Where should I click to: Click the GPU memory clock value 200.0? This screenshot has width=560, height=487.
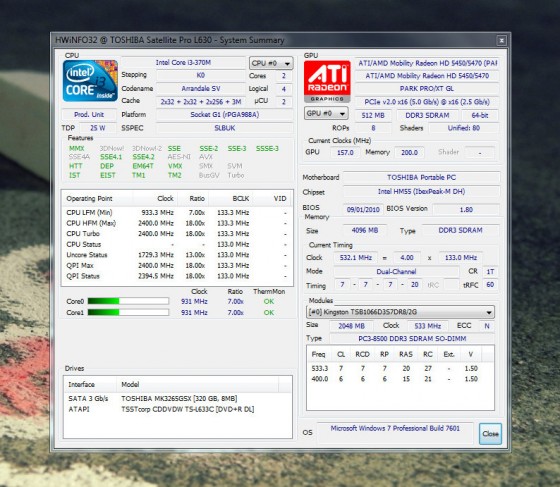click(x=409, y=152)
